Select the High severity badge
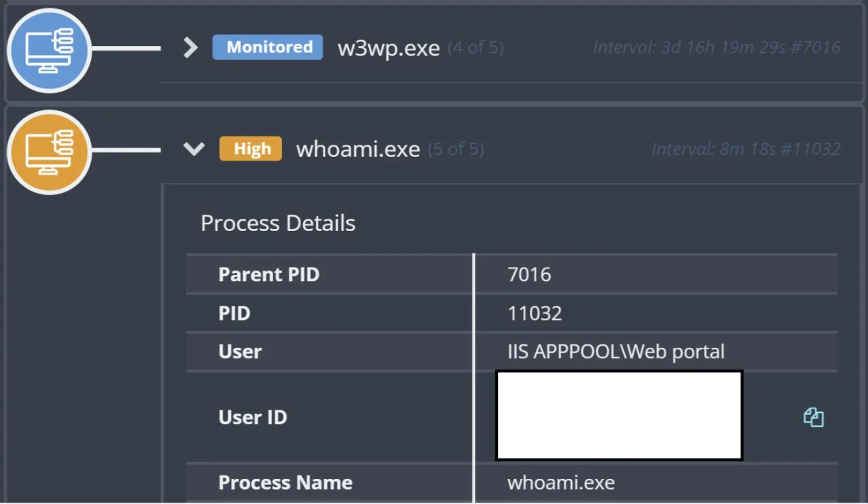This screenshot has height=504, width=868. 250,148
